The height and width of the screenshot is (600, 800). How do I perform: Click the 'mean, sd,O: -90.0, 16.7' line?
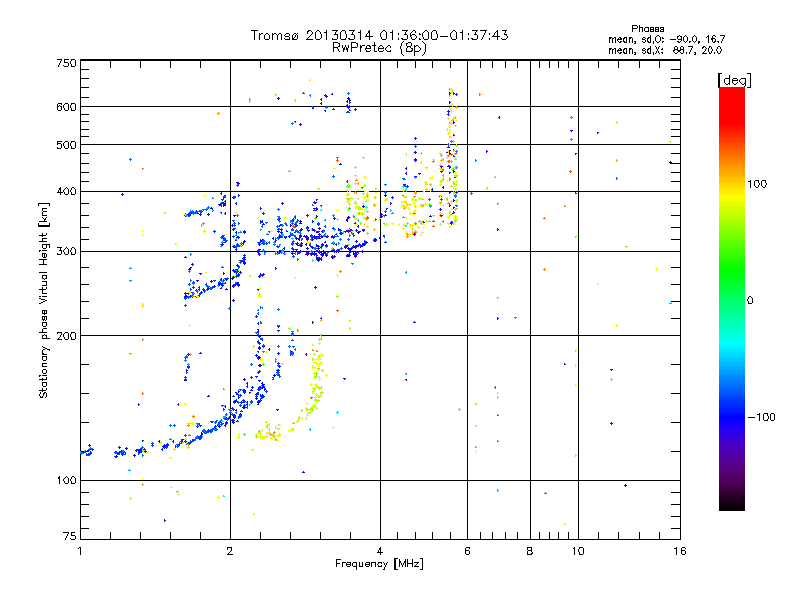click(666, 39)
